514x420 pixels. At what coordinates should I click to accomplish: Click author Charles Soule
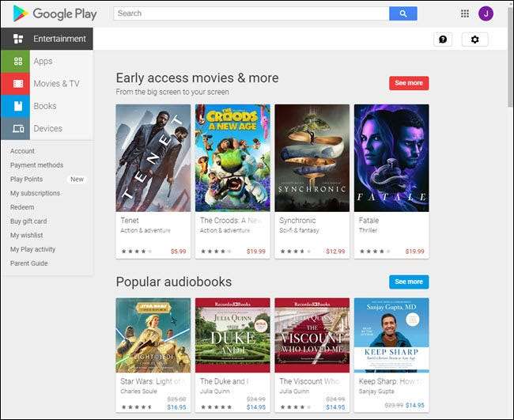[138, 392]
